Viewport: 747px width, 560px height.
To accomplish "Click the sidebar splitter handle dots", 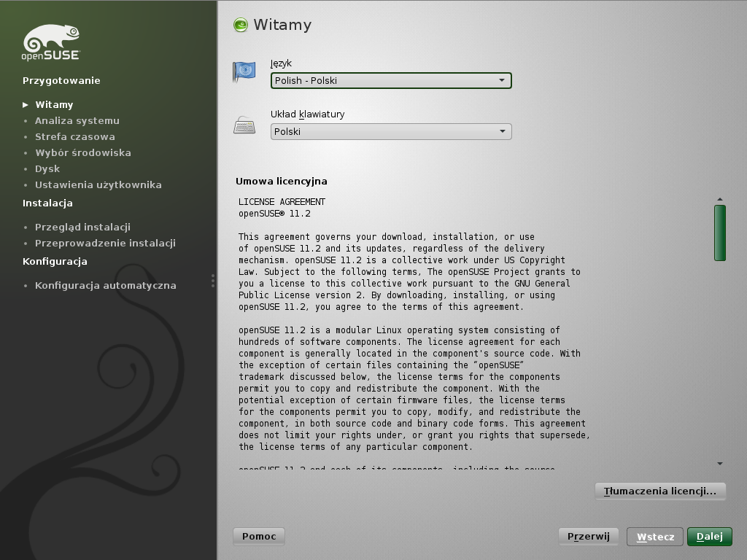I will coord(213,281).
